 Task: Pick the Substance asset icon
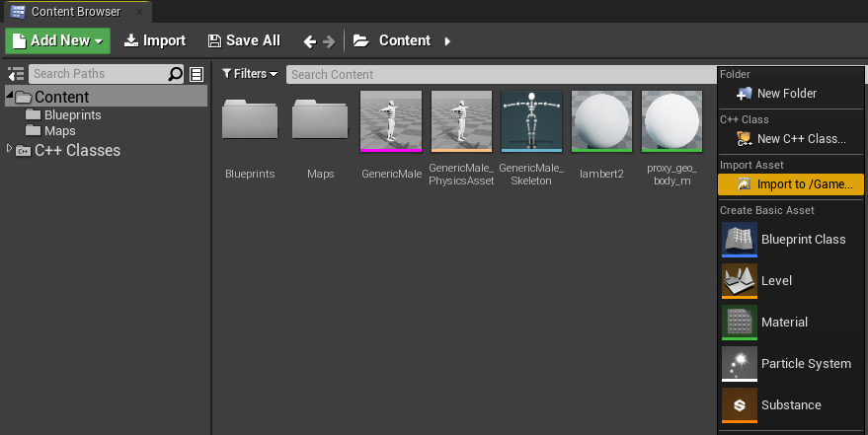point(740,405)
